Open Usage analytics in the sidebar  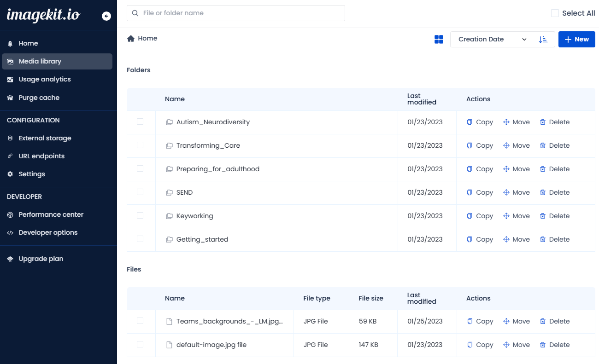pyautogui.click(x=44, y=79)
